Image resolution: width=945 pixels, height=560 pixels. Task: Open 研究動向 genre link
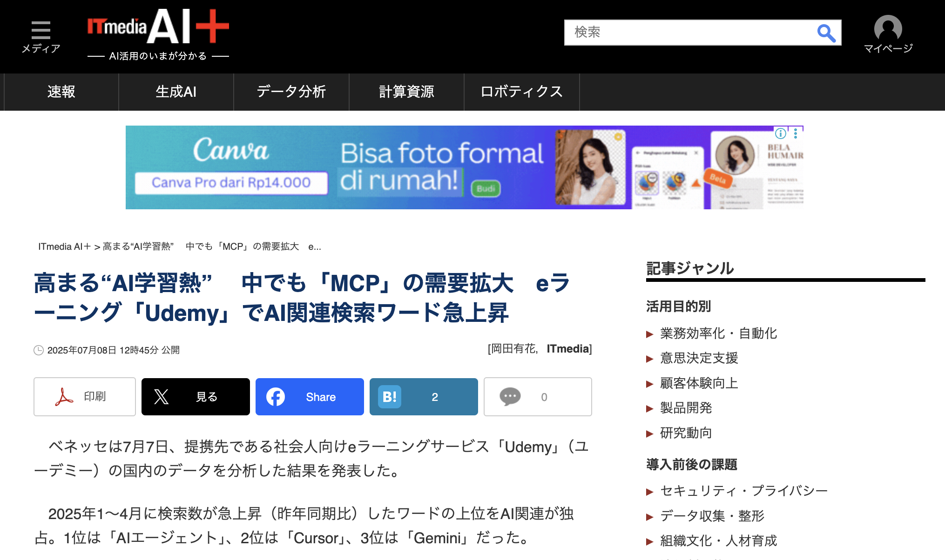(x=686, y=433)
